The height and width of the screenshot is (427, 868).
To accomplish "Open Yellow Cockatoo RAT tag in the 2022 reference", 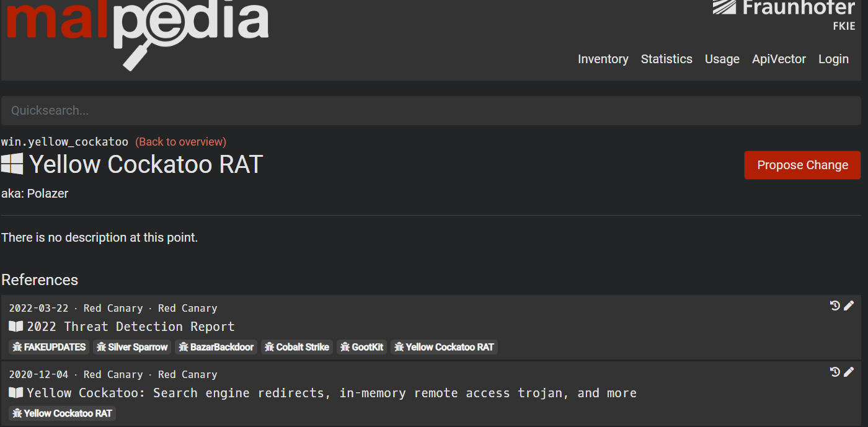I will tap(444, 347).
